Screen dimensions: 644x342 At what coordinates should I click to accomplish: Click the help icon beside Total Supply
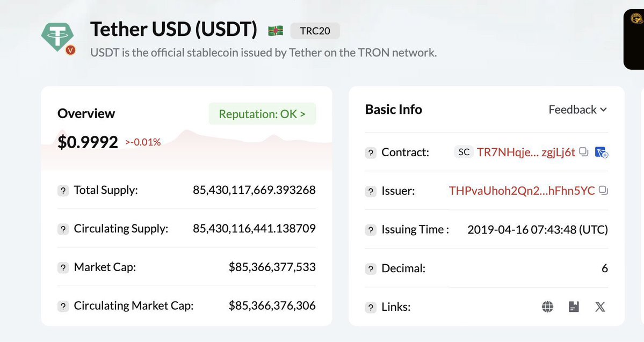point(63,191)
